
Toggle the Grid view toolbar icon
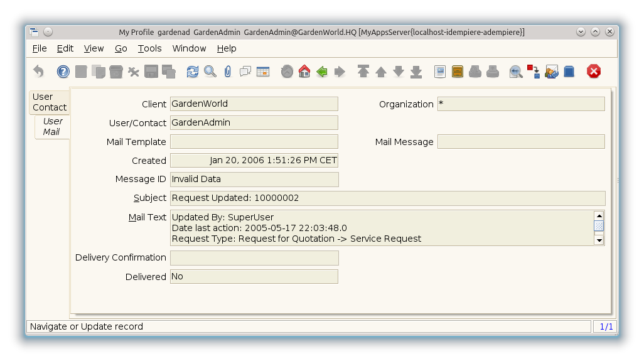click(263, 72)
